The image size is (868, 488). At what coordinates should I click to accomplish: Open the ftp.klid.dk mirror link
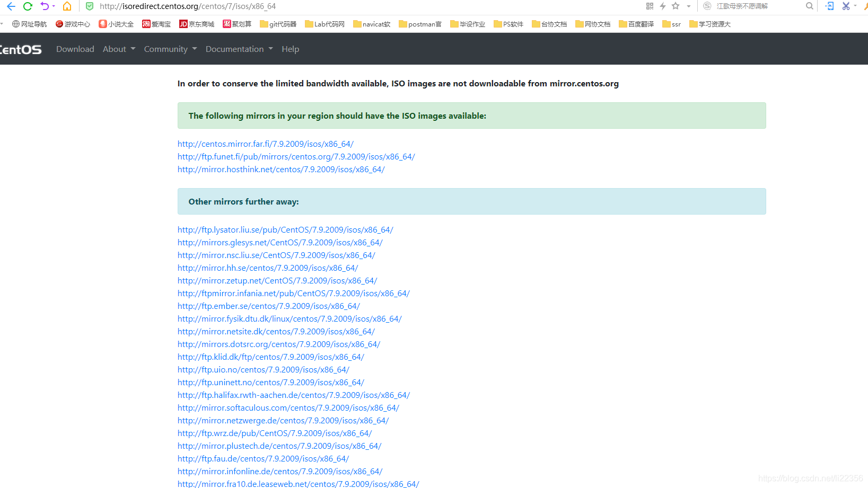(271, 357)
